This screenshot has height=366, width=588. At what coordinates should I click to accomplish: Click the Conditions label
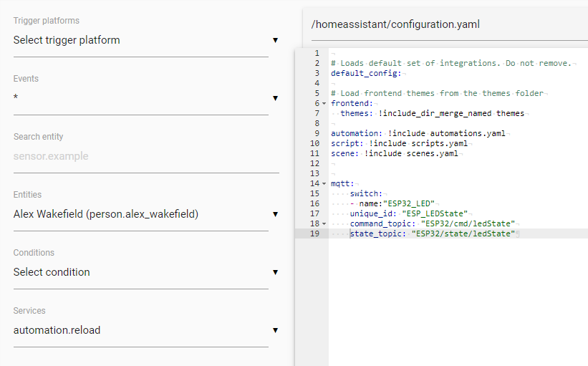click(x=34, y=252)
